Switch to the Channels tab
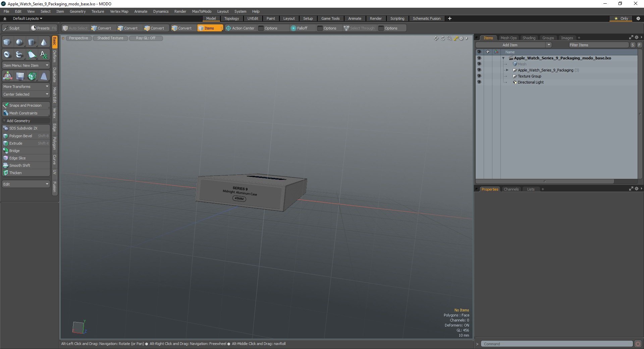 pyautogui.click(x=511, y=189)
